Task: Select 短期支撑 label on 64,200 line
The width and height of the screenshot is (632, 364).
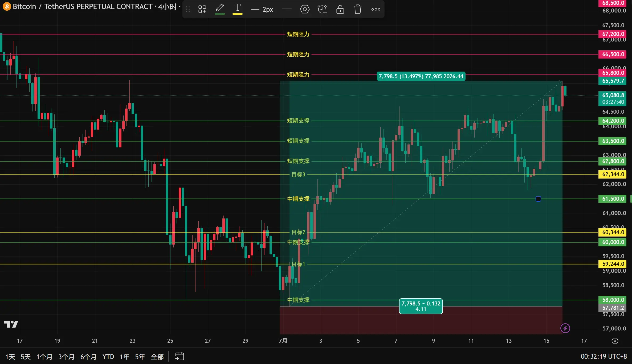Action: tap(298, 121)
